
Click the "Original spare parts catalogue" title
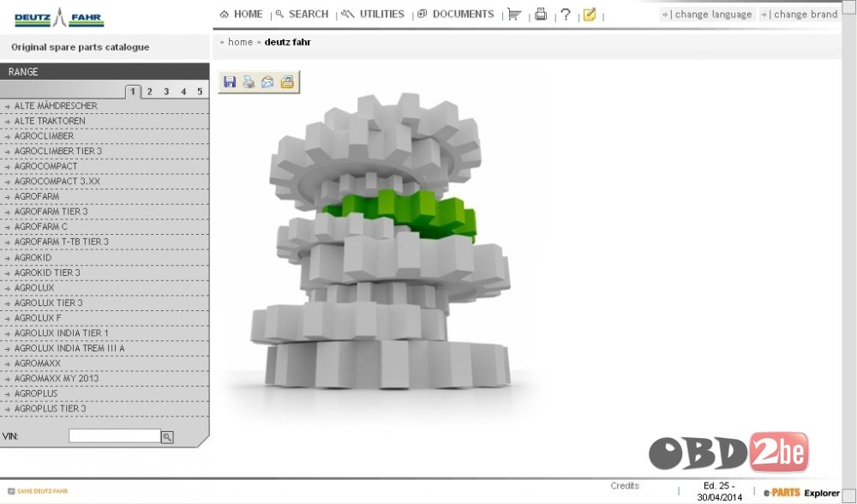click(81, 47)
